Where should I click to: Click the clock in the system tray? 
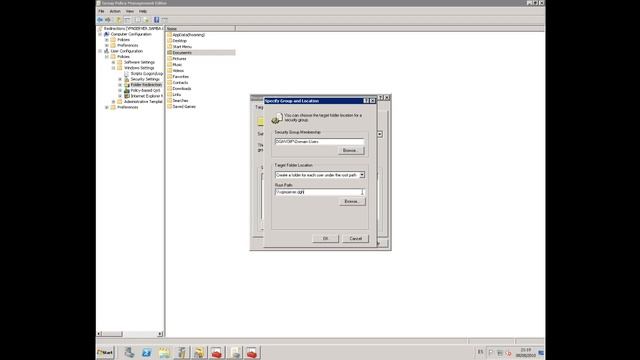526,353
